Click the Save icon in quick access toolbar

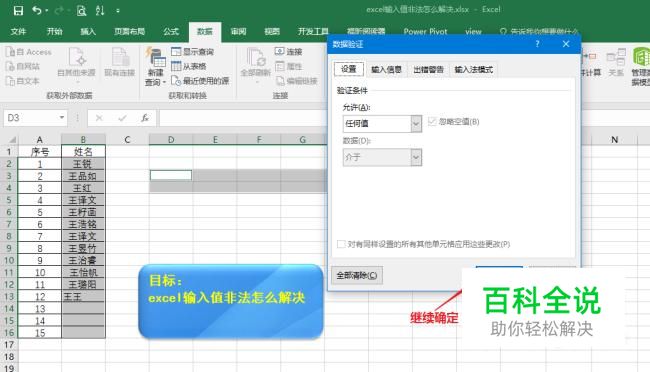(18, 10)
